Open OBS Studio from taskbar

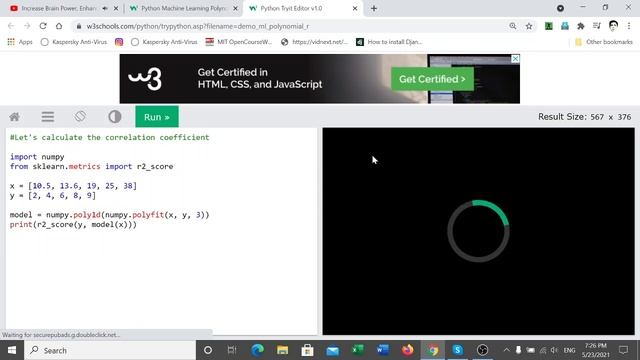pos(482,350)
